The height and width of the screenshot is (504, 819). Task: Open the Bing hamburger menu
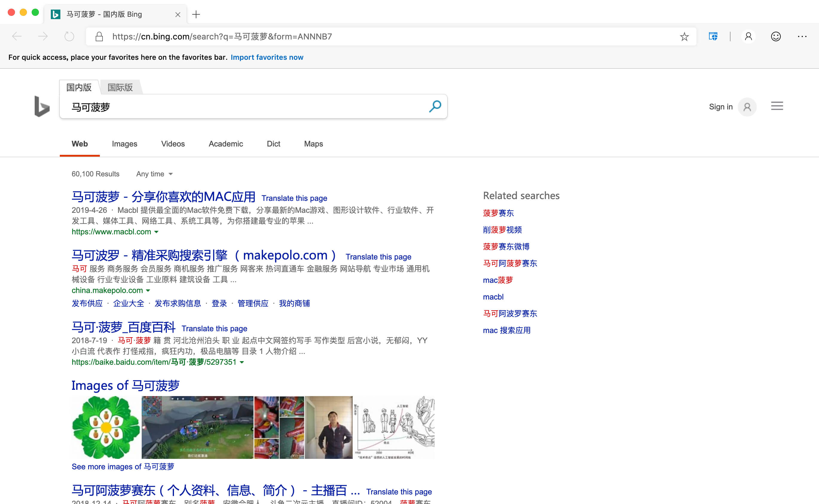[x=777, y=106]
